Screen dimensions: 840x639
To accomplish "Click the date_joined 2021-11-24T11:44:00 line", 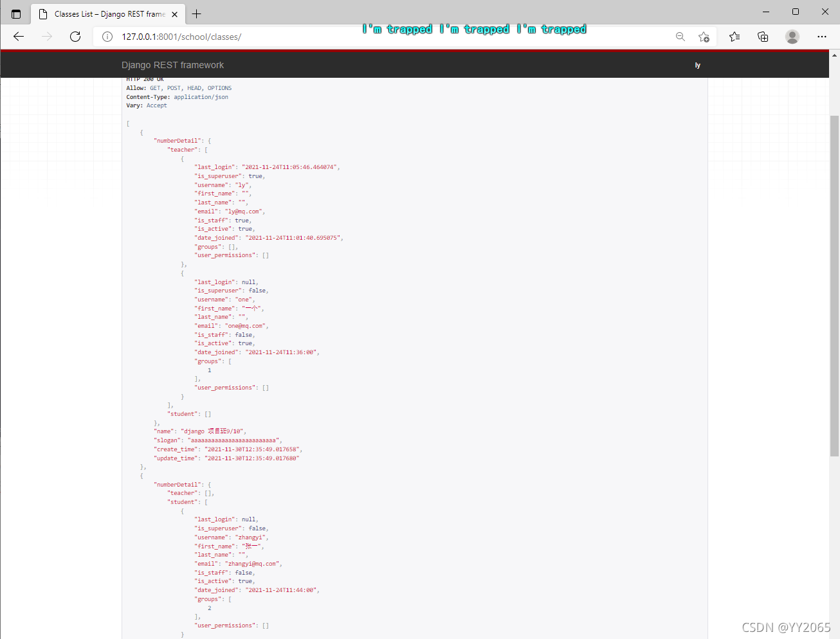I will [257, 589].
